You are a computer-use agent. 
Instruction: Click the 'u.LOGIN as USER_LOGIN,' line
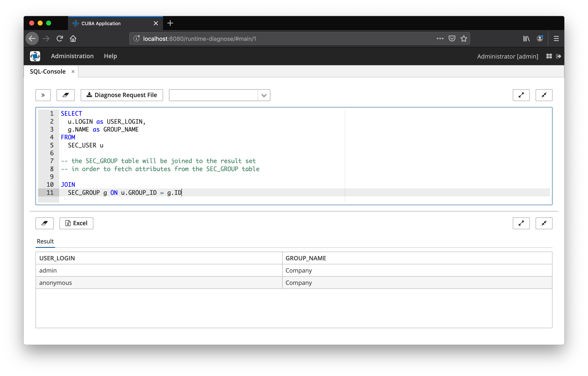107,122
